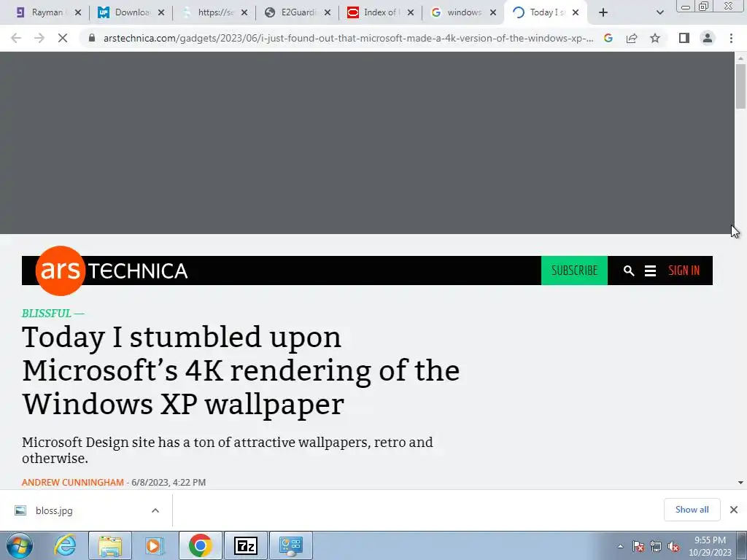The height and width of the screenshot is (560, 747).
Task: Open Windows Explorer from taskbar
Action: click(x=110, y=545)
